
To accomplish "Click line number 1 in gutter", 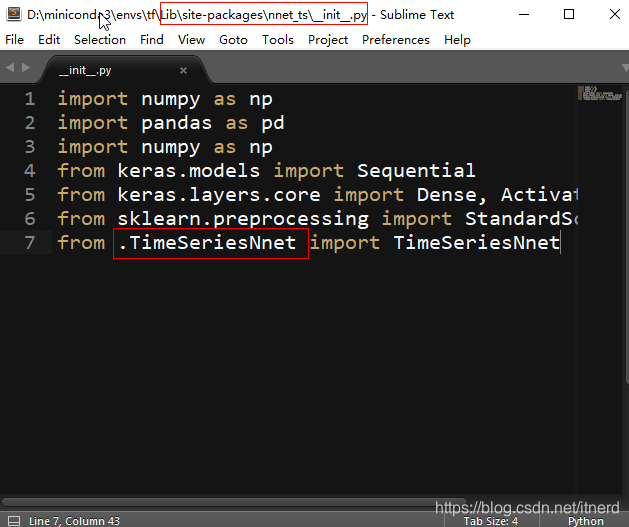I will (x=30, y=99).
